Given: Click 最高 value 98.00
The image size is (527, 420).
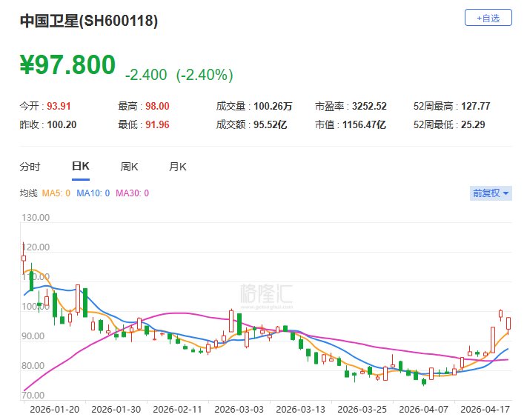Looking at the screenshot, I should pos(157,106).
